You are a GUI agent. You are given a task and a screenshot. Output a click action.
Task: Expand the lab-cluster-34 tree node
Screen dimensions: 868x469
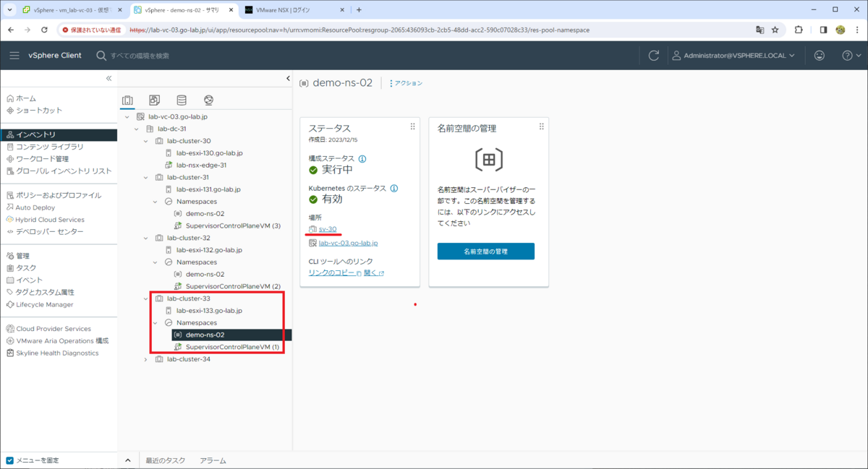pyautogui.click(x=145, y=359)
